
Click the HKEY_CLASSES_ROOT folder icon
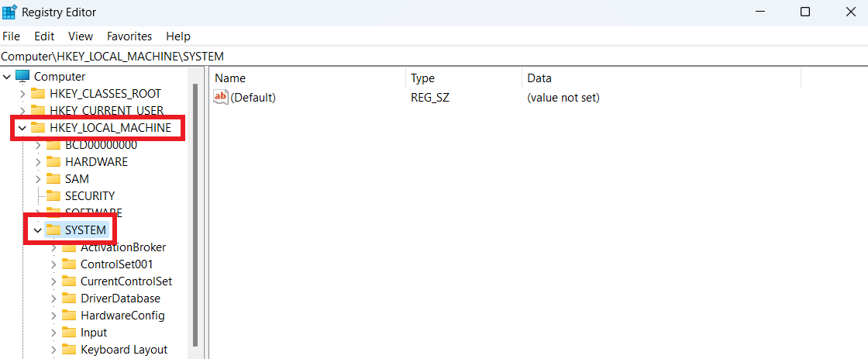38,94
